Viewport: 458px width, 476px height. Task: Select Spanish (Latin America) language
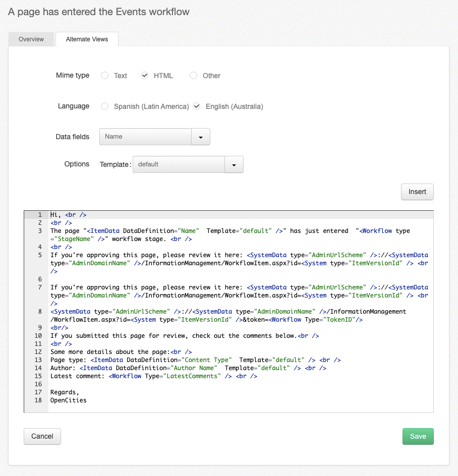(104, 106)
